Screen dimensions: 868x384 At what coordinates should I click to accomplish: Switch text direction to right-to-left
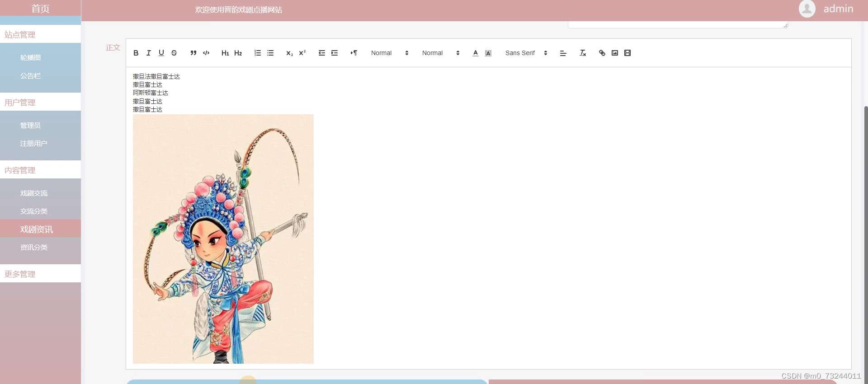[354, 53]
